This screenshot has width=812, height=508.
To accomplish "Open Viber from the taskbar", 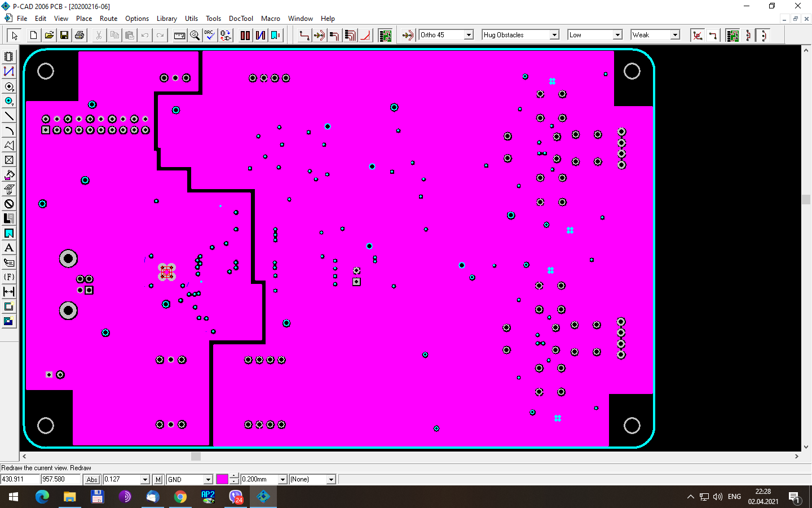I will [236, 497].
